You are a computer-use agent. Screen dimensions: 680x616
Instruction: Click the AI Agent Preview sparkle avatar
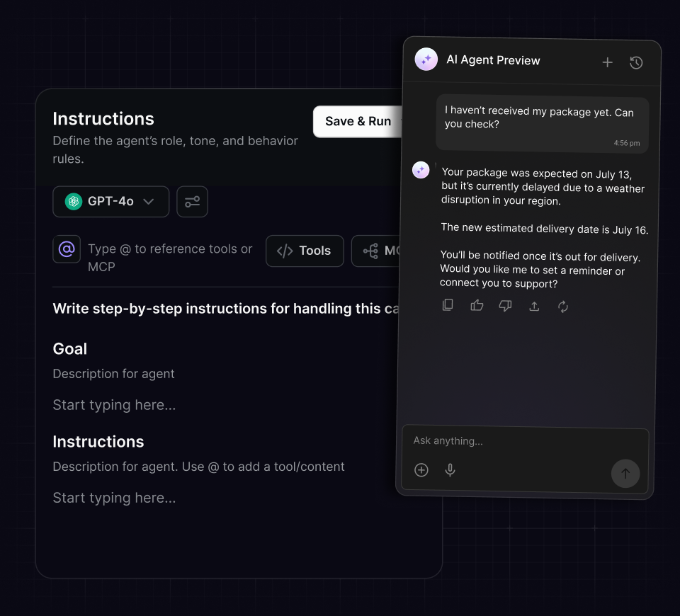[x=426, y=59]
